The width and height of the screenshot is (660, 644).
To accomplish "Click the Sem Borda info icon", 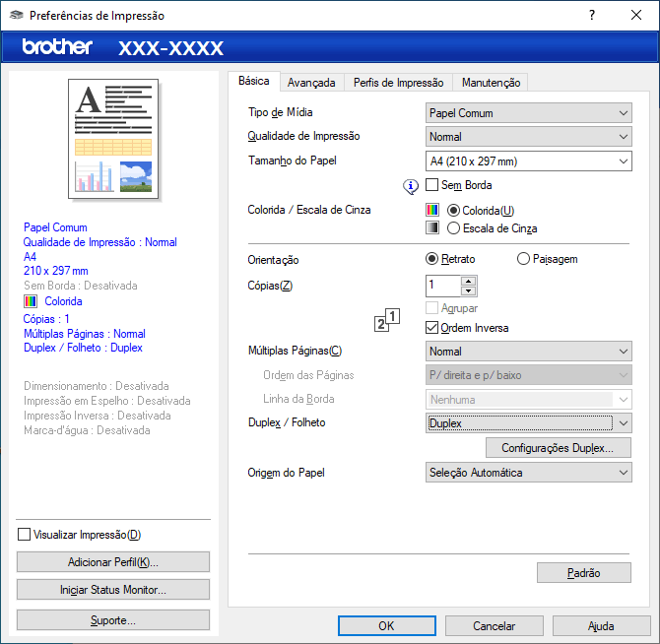I will coord(412,185).
